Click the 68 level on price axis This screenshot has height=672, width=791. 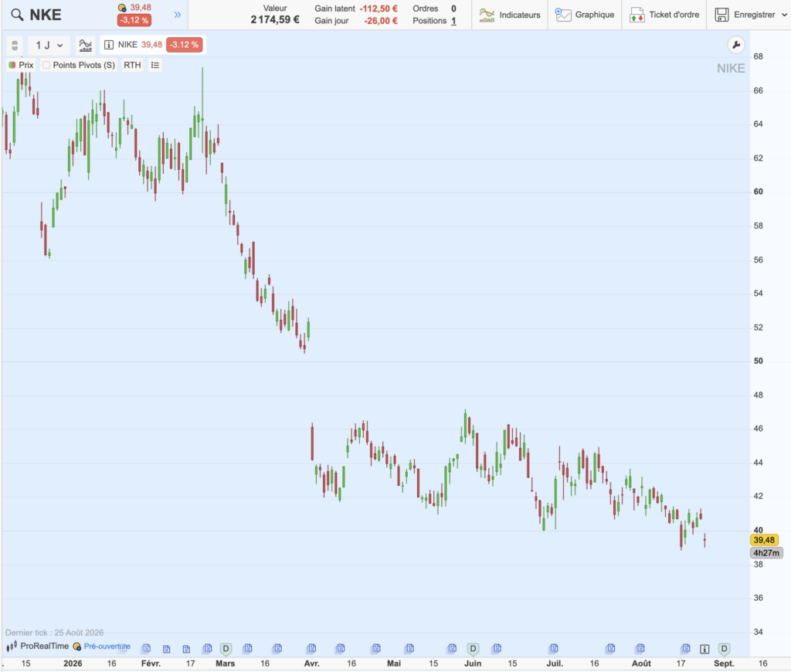(x=759, y=56)
